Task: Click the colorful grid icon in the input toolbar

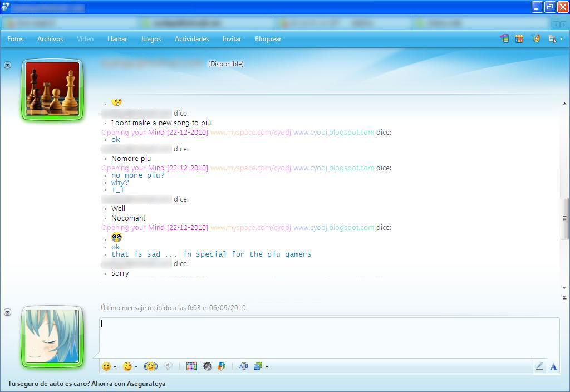Action: [x=191, y=366]
